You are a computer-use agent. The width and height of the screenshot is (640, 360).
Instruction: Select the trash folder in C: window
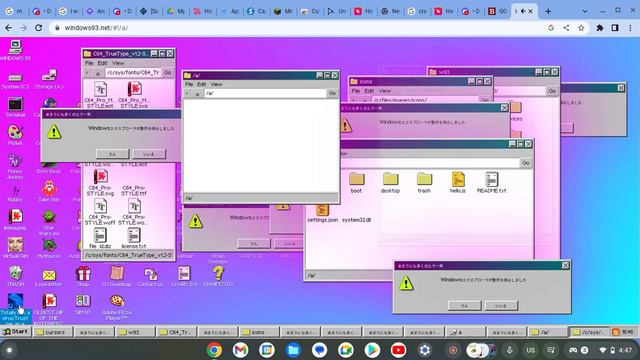(424, 182)
